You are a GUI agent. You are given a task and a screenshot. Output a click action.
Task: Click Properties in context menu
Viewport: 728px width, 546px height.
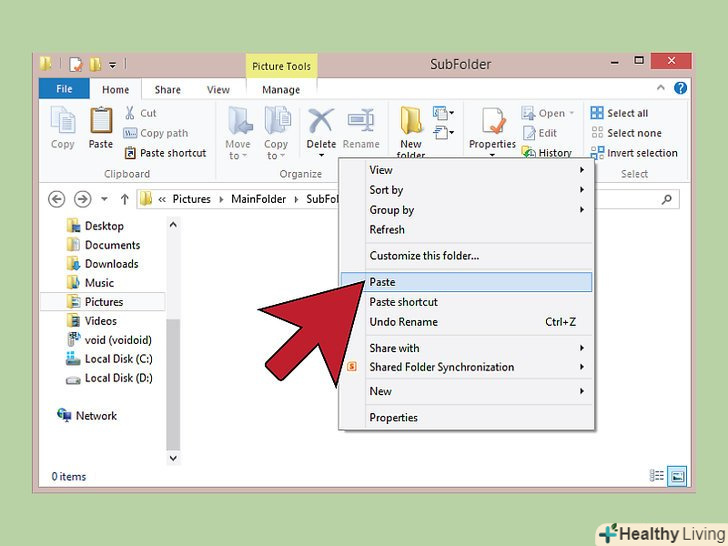tap(467, 418)
